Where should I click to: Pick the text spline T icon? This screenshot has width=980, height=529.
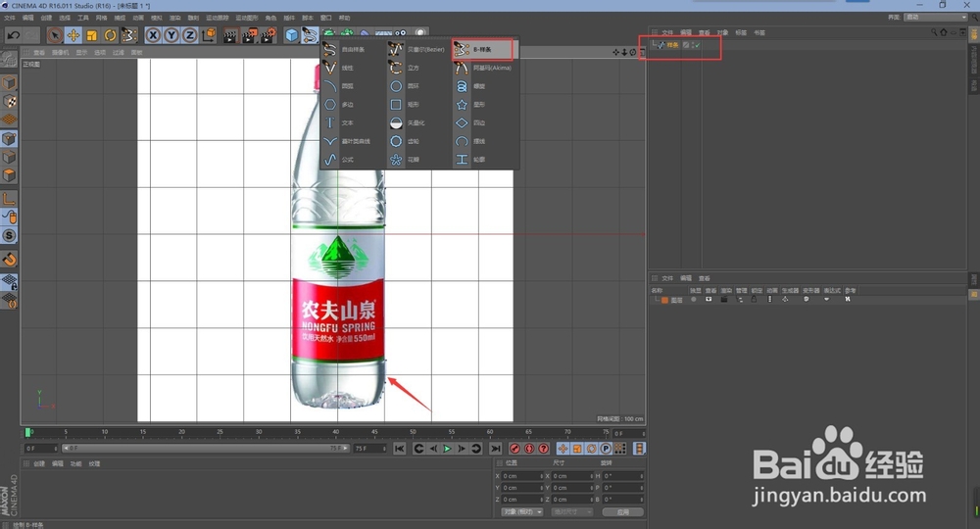(x=330, y=122)
